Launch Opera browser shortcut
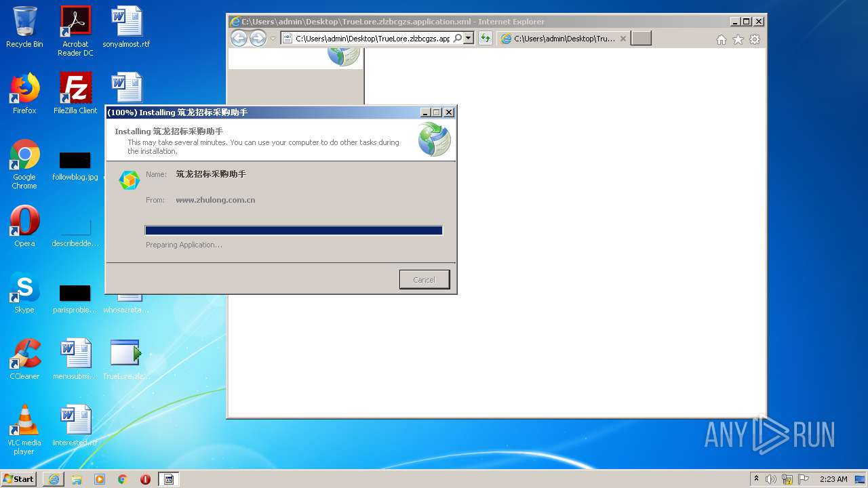868x488 pixels. [24, 226]
